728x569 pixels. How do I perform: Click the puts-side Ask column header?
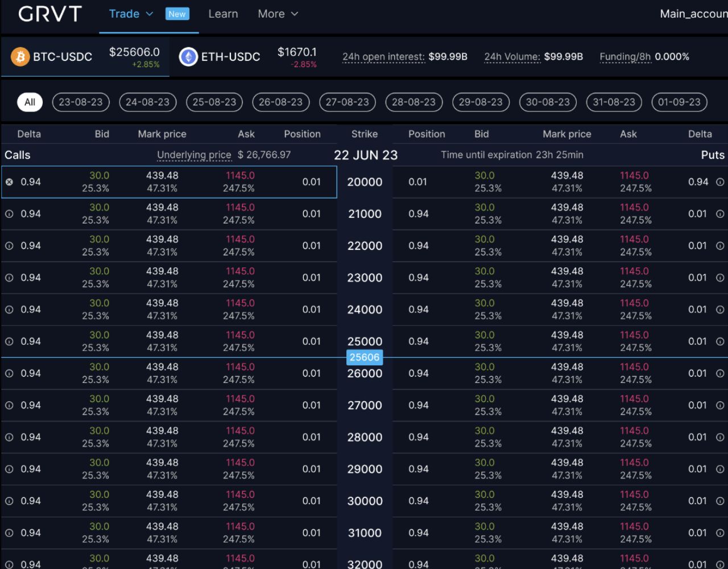pos(628,134)
